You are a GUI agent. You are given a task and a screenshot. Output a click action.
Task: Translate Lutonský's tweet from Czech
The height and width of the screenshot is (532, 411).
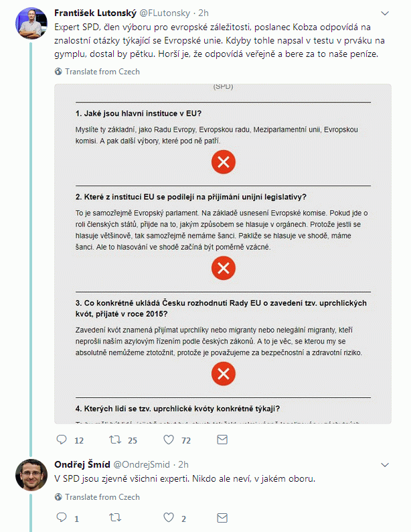pos(98,72)
